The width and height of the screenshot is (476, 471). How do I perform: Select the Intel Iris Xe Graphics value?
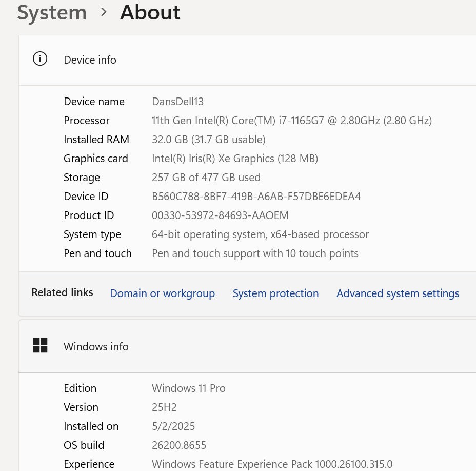pyautogui.click(x=234, y=159)
